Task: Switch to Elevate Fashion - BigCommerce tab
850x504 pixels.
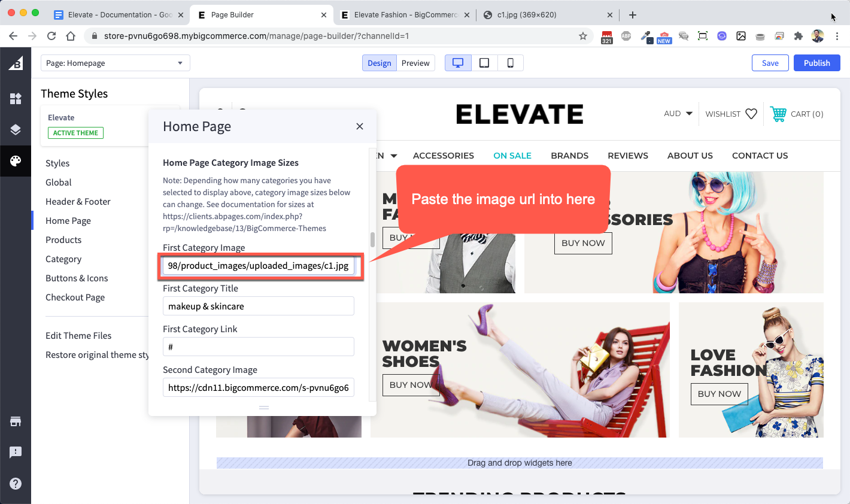Action: (405, 15)
